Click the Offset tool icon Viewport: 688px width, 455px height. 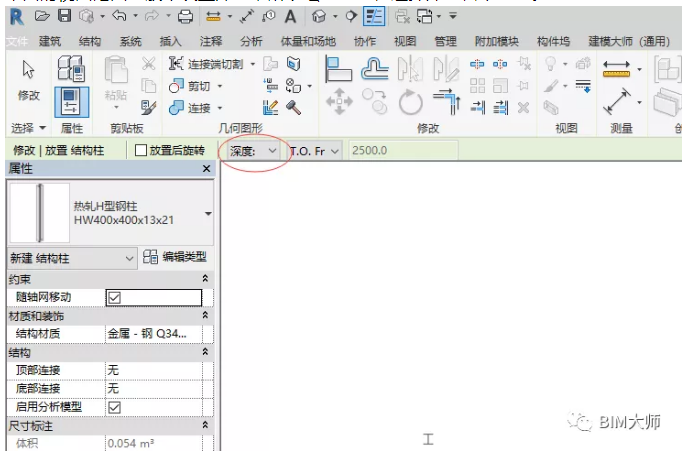click(374, 69)
